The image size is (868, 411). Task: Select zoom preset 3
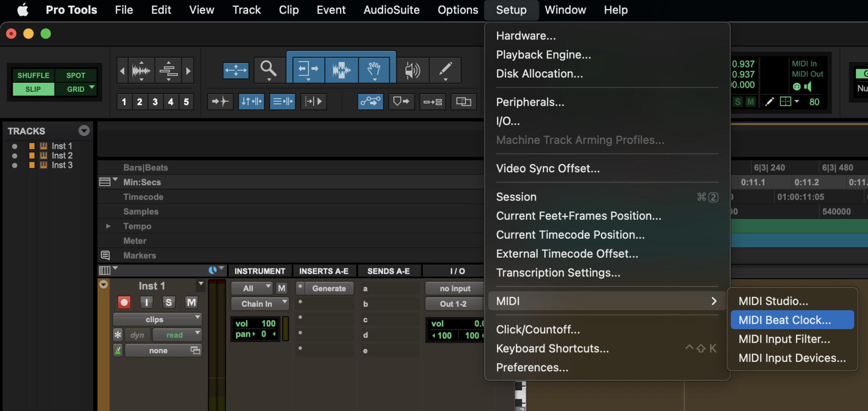[x=155, y=102]
